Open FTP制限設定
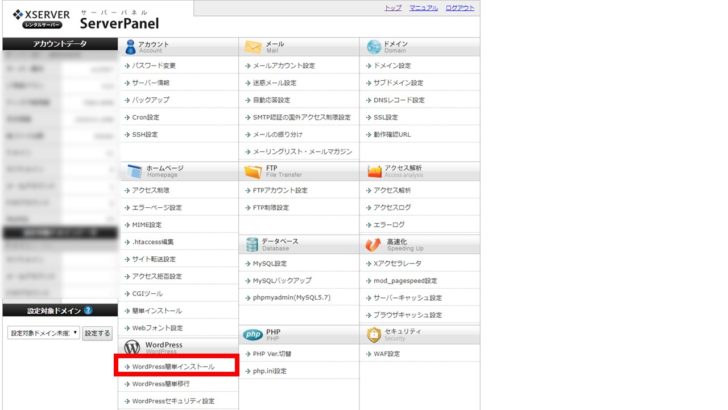The image size is (728, 410). (271, 208)
